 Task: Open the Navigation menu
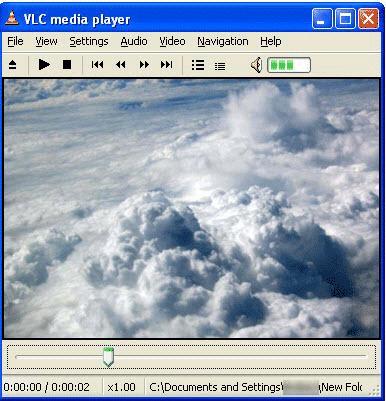[x=223, y=41]
